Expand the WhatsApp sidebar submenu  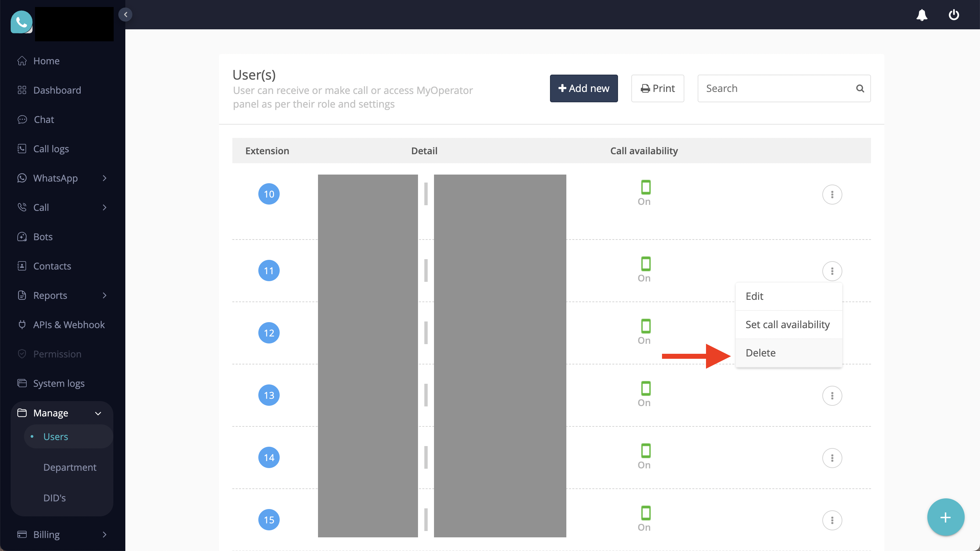click(104, 178)
